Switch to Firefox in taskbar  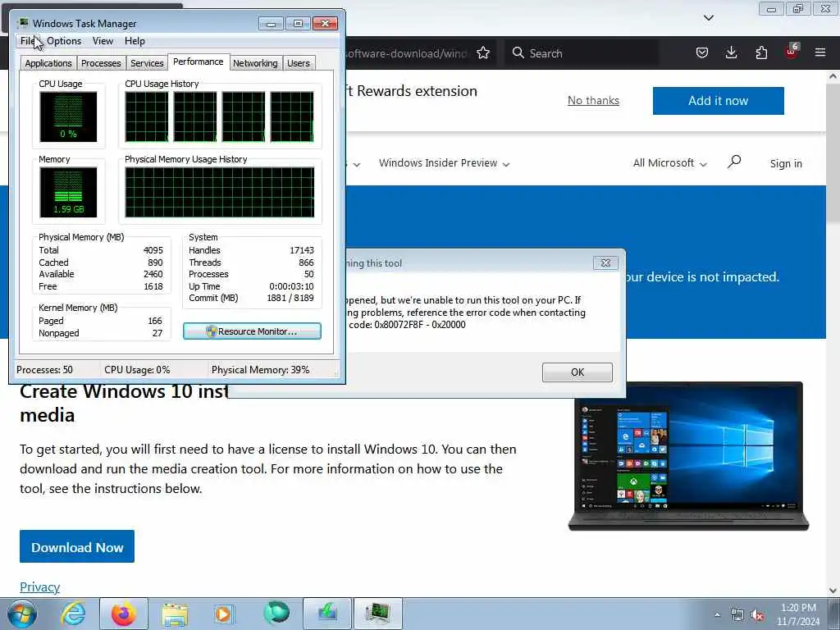click(123, 614)
